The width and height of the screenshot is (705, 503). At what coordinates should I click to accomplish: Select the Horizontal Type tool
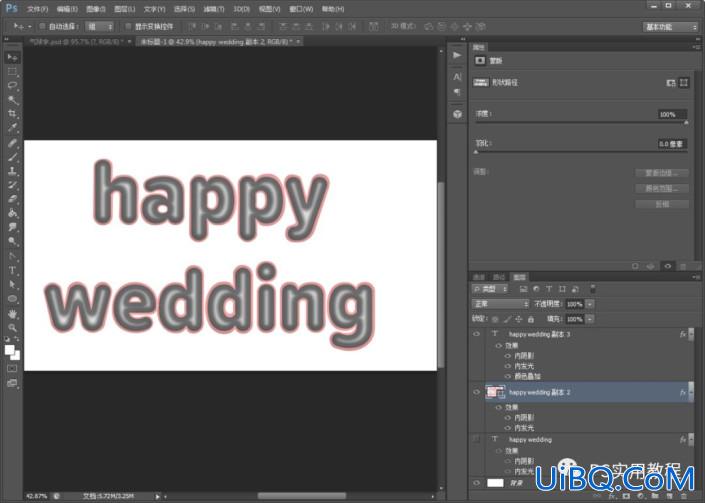[12, 270]
